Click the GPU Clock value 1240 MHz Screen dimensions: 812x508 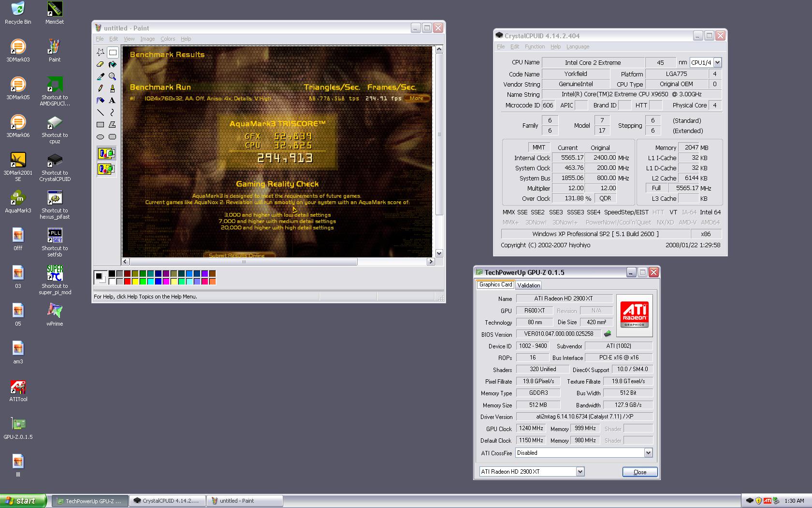click(x=531, y=428)
